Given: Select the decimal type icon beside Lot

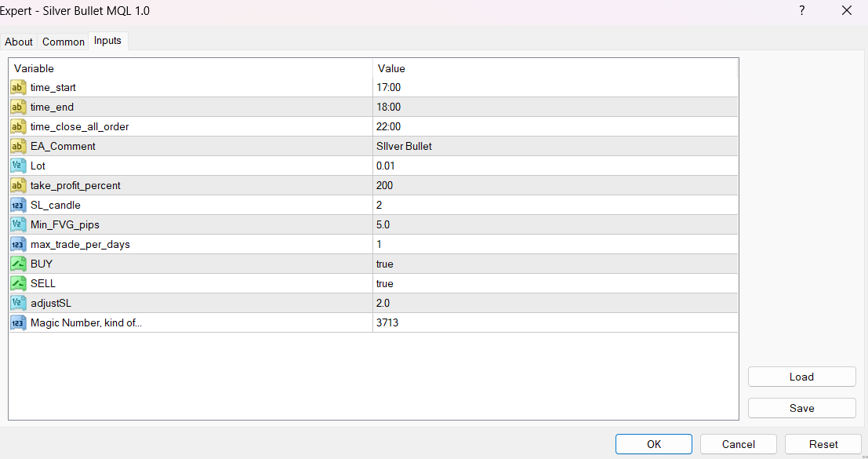Looking at the screenshot, I should (17, 166).
